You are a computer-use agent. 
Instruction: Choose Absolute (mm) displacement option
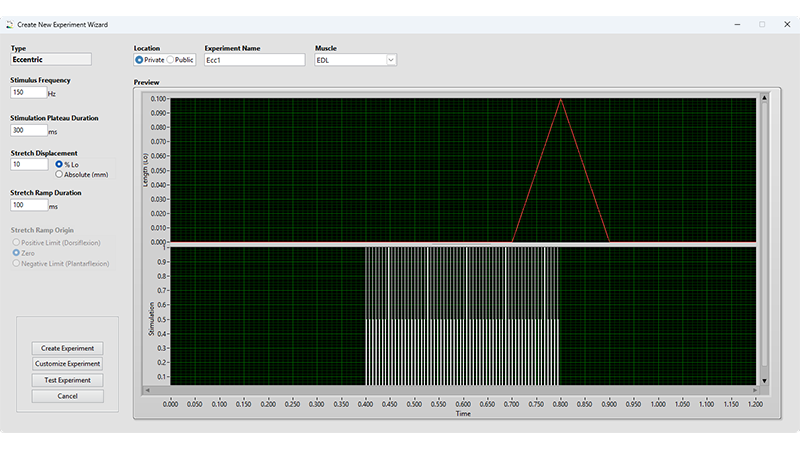(59, 174)
